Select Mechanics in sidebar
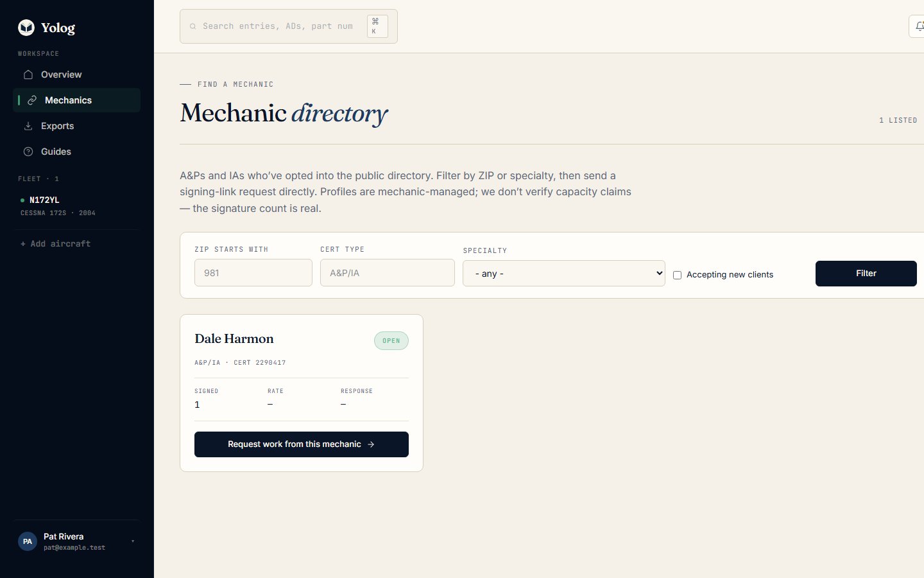Viewport: 924px width, 578px height. [76, 100]
